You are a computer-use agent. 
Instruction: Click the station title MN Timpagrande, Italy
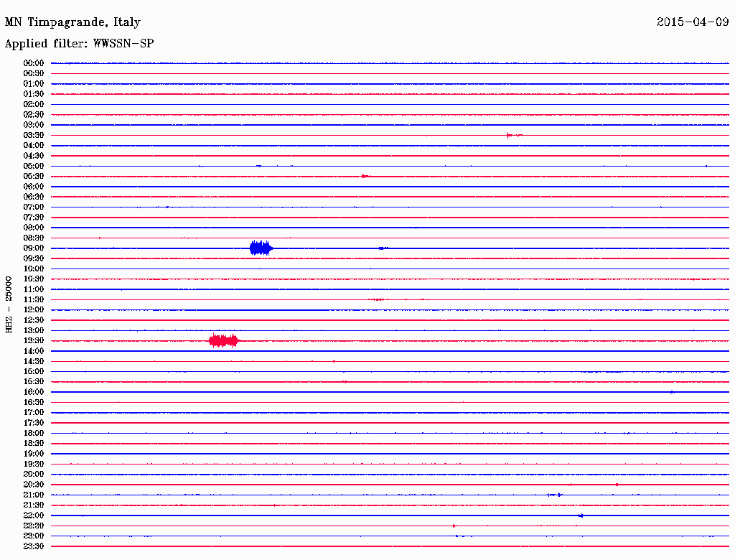[72, 22]
